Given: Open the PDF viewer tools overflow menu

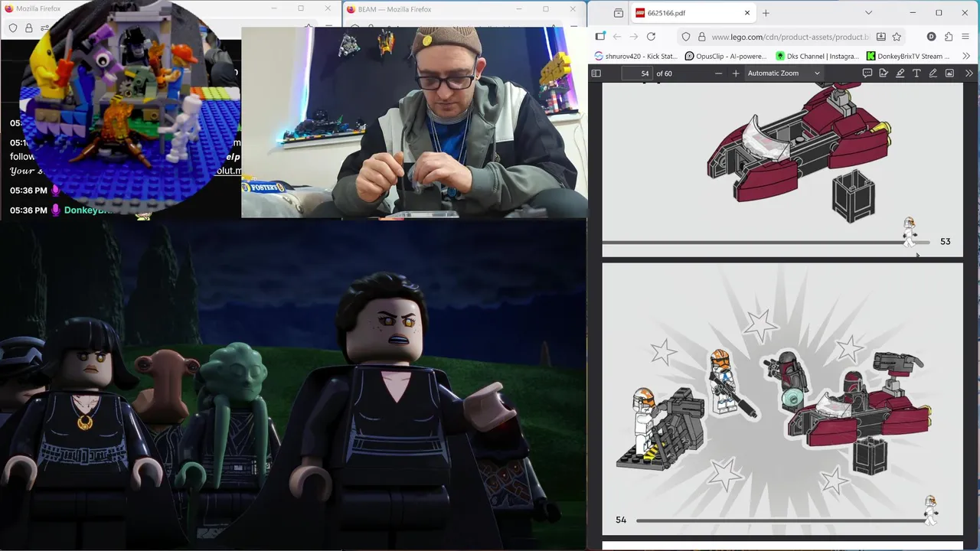Looking at the screenshot, I should pos(969,73).
